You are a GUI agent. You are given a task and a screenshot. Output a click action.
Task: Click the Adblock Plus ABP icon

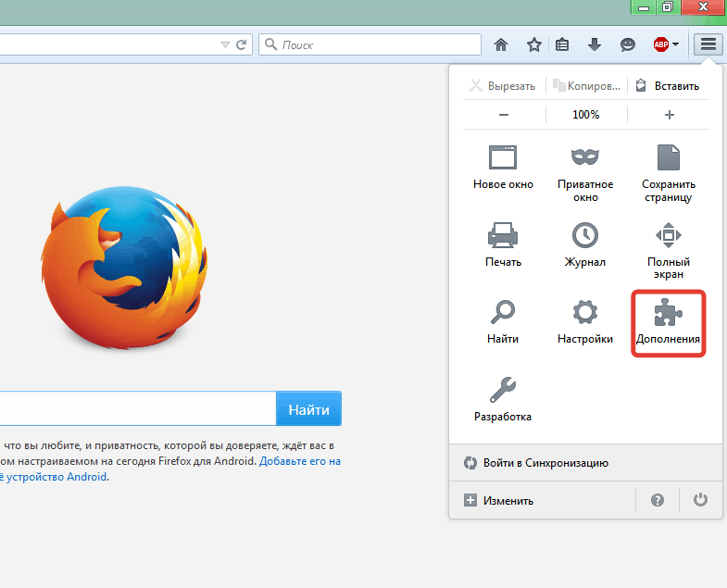(660, 44)
